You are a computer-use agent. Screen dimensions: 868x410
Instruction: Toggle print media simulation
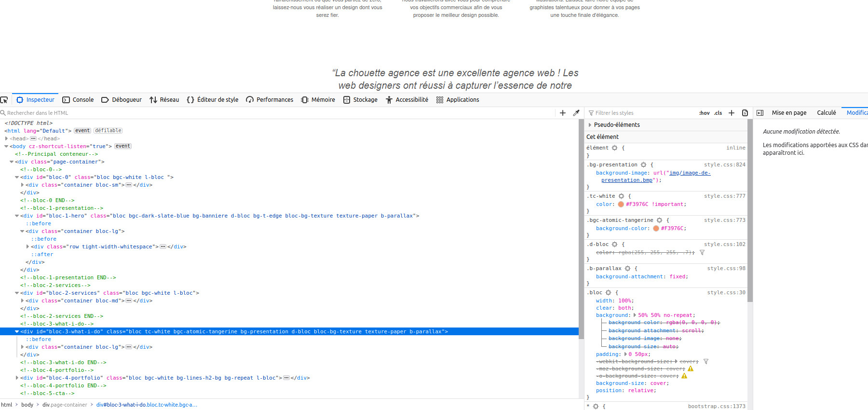tap(745, 113)
